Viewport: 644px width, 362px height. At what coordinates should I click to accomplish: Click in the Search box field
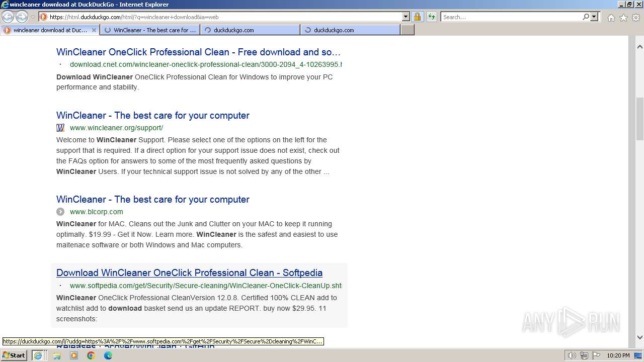pyautogui.click(x=511, y=17)
